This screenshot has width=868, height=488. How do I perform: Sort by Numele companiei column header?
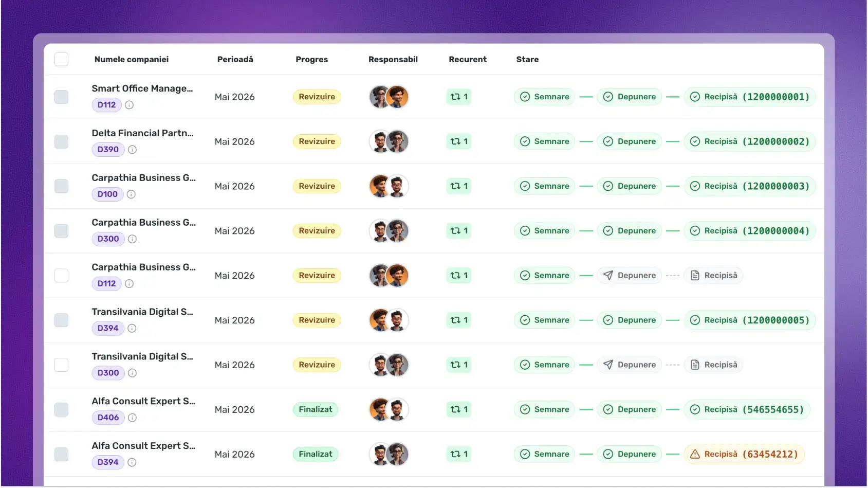(x=132, y=59)
